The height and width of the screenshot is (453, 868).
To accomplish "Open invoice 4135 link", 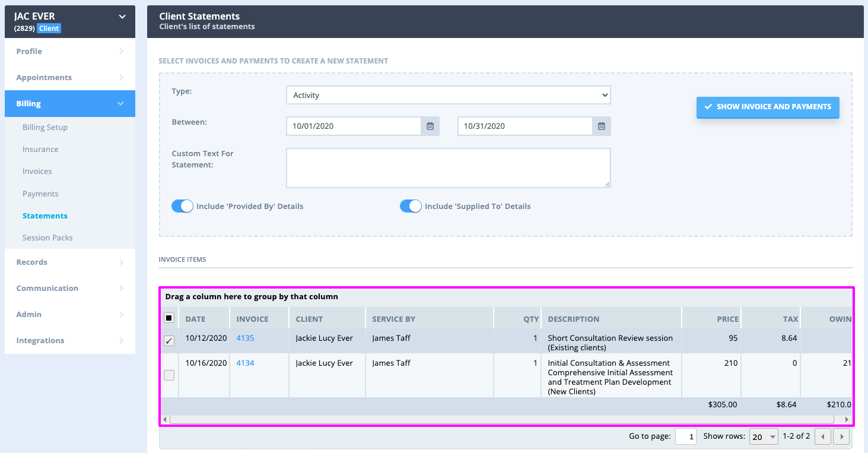I will [x=245, y=338].
